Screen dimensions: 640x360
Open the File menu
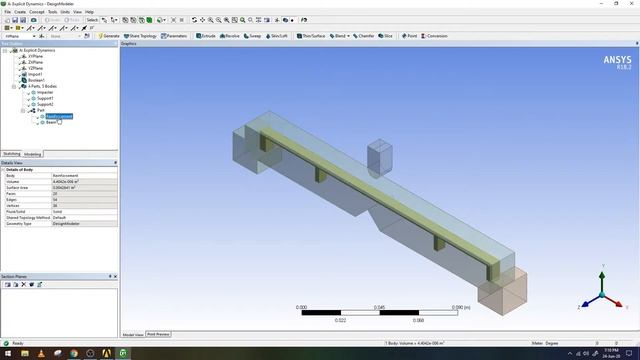(x=7, y=12)
